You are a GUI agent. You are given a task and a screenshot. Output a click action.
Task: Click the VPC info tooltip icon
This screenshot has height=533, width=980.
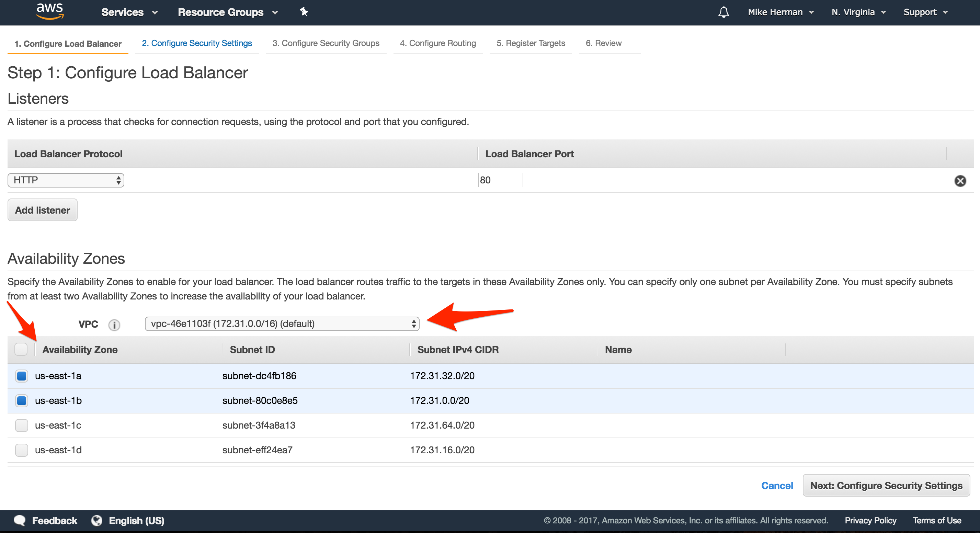pyautogui.click(x=114, y=325)
